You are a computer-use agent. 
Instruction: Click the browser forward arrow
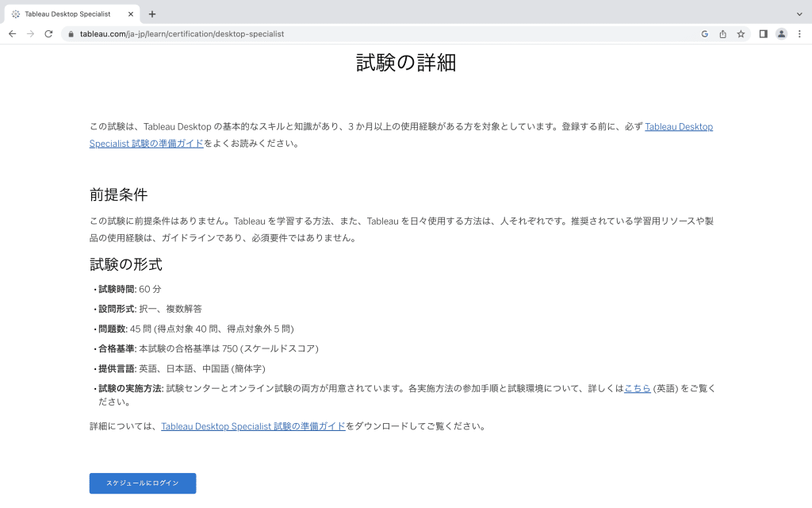(31, 33)
